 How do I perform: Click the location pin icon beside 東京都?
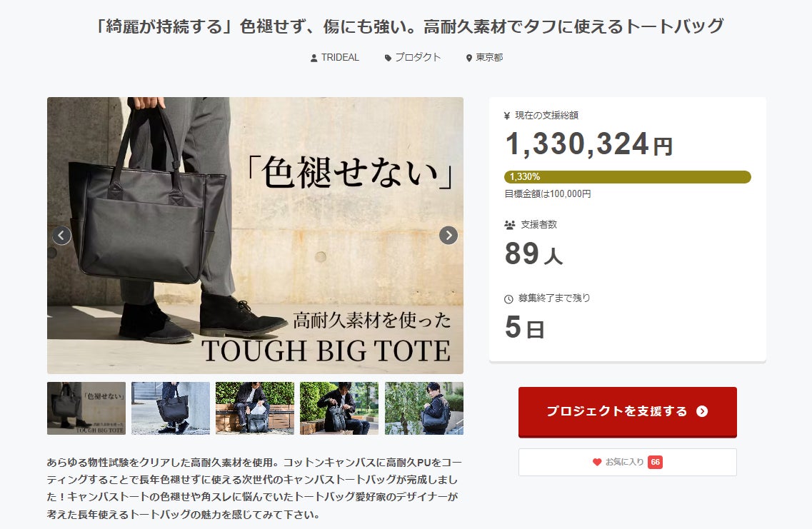[x=469, y=58]
